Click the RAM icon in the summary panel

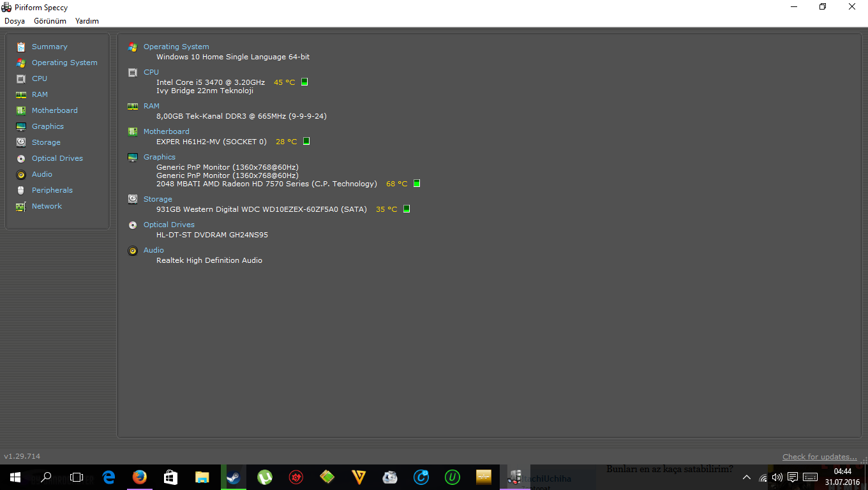pyautogui.click(x=133, y=106)
